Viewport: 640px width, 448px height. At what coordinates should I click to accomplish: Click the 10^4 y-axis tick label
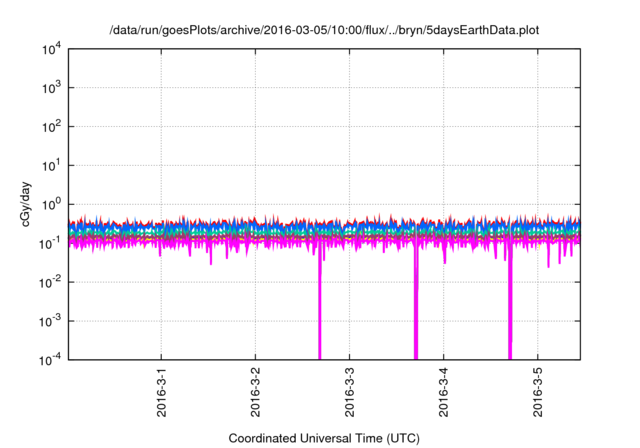pos(51,49)
